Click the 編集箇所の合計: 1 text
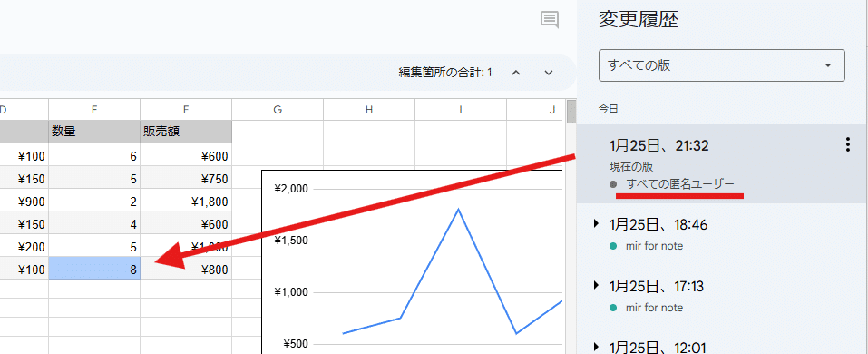This screenshot has width=868, height=354. [x=445, y=73]
